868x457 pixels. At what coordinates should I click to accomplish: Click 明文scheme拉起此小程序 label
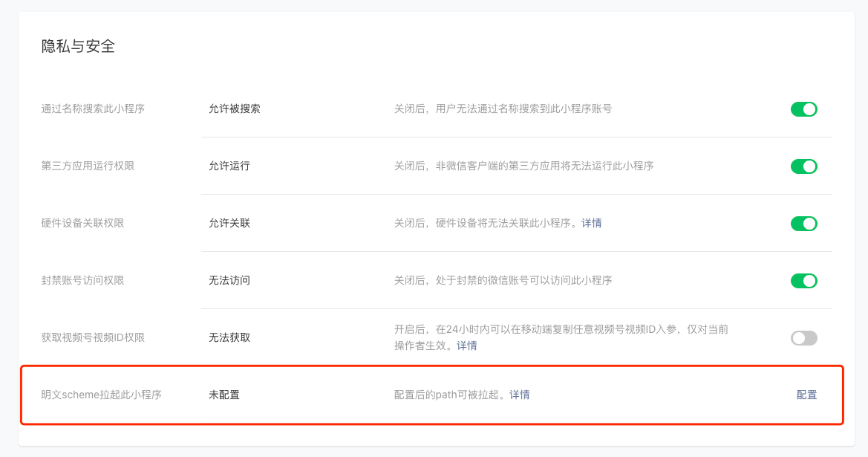pyautogui.click(x=101, y=395)
